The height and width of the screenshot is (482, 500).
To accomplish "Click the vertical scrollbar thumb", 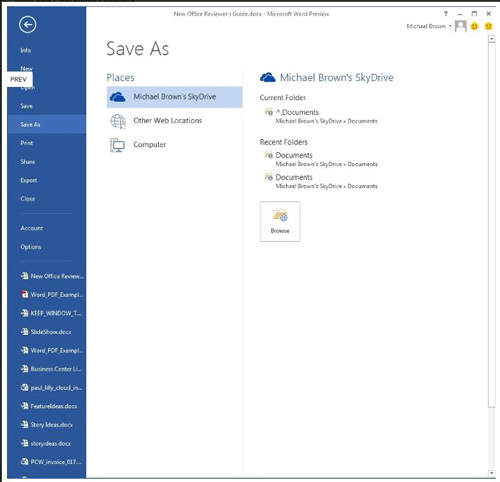I will tap(491, 225).
